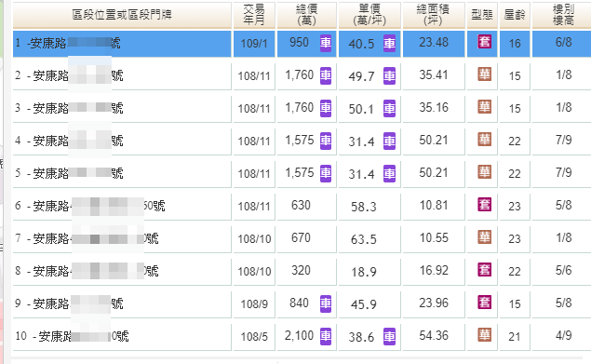
Task: Sort by the 區段位置或區段門牌 column header
Action: pos(122,15)
